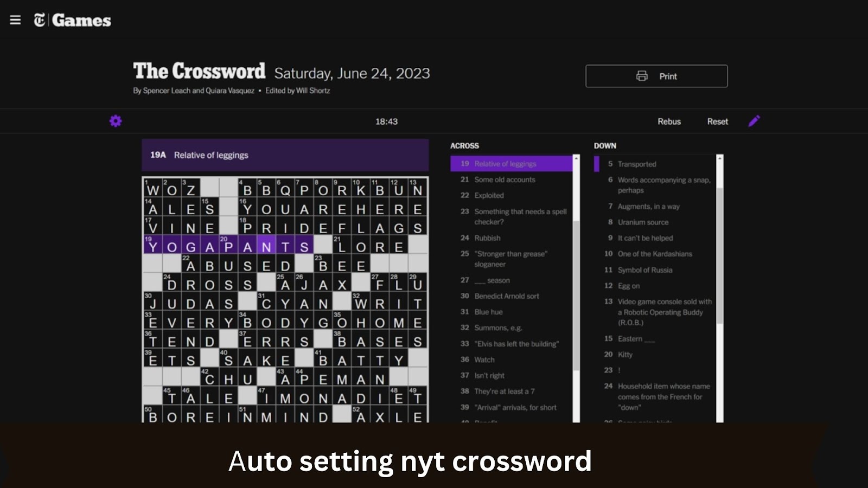868x488 pixels.
Task: Open the Reset menu
Action: tap(717, 121)
